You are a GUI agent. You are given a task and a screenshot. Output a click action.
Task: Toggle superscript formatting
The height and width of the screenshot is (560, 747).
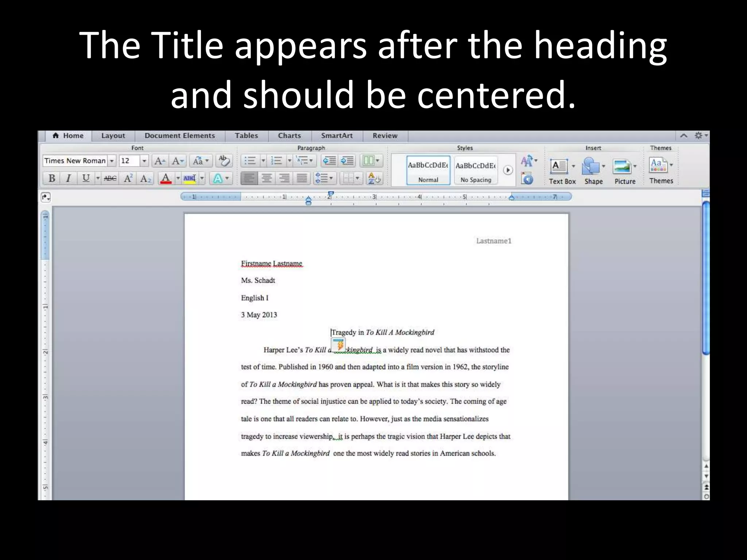128,178
